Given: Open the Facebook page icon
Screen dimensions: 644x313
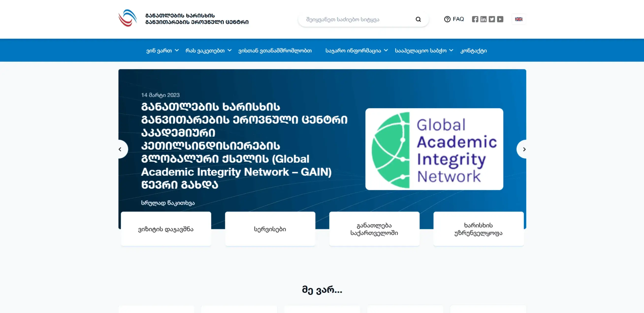Looking at the screenshot, I should (475, 19).
